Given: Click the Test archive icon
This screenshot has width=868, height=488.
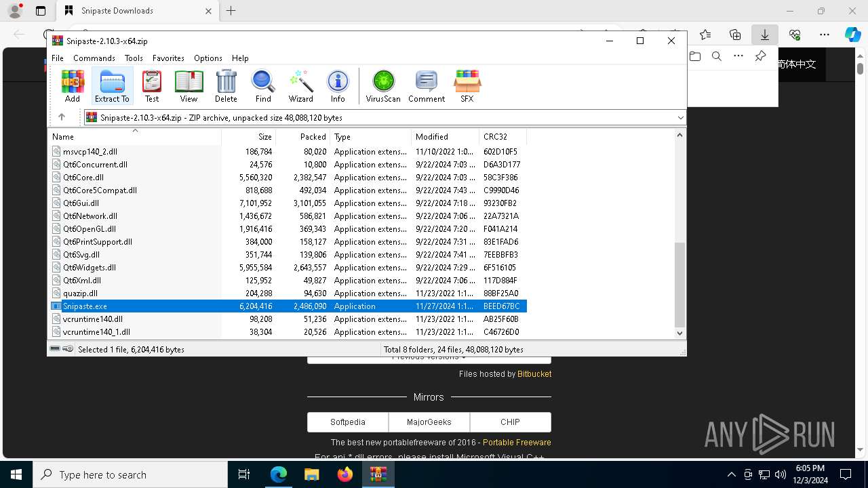Looking at the screenshot, I should point(152,86).
